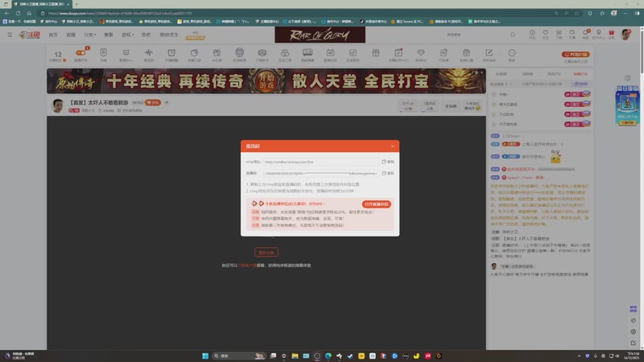The image size is (644, 362).
Task: Close the 推流码 dialog with the X
Action: (392, 146)
